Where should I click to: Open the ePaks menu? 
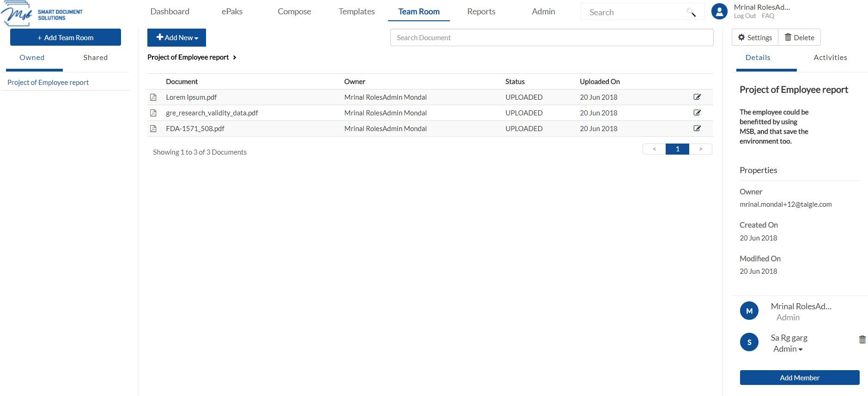232,12
